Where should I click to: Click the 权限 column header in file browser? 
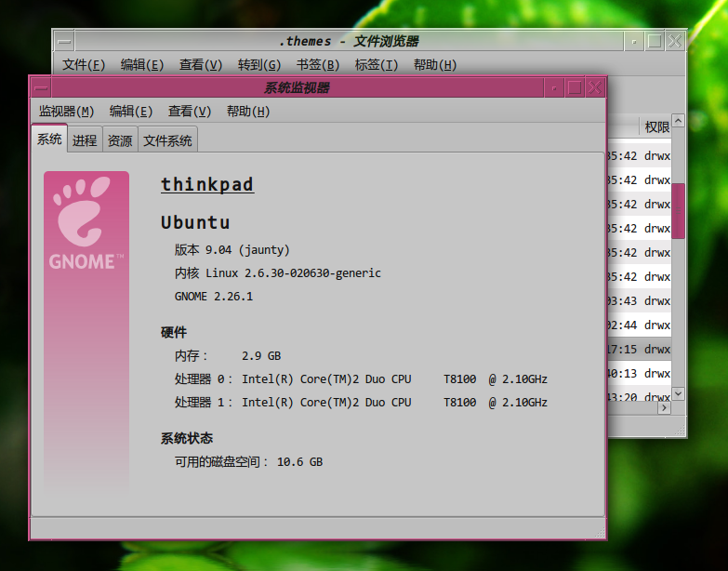656,126
